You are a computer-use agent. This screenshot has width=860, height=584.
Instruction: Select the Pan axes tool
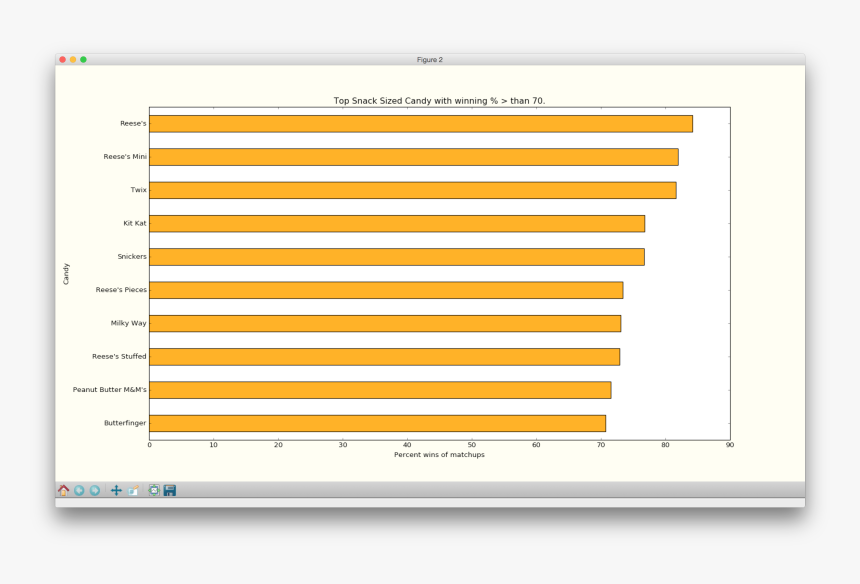(116, 490)
